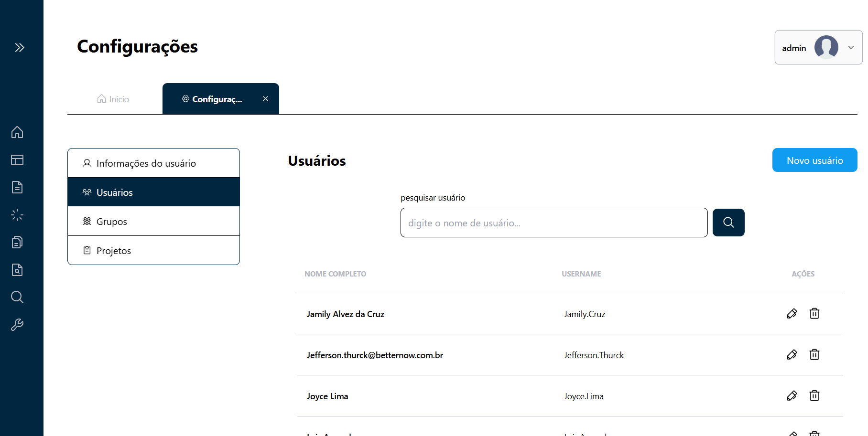Click the Novo usuário button

[814, 160]
